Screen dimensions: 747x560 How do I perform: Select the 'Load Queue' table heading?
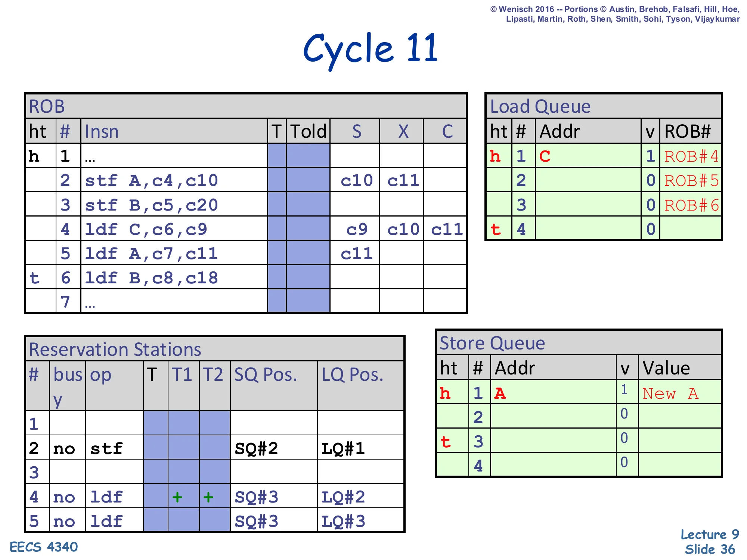(x=540, y=107)
